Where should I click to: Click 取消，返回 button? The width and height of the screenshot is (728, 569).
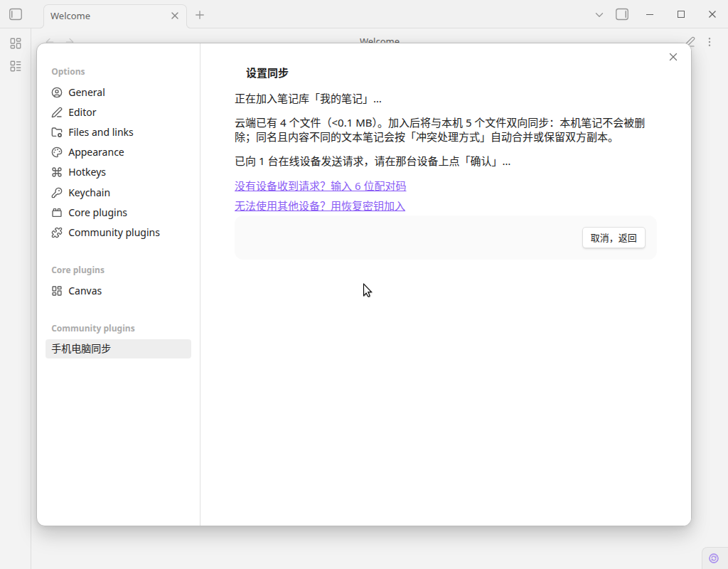click(614, 238)
